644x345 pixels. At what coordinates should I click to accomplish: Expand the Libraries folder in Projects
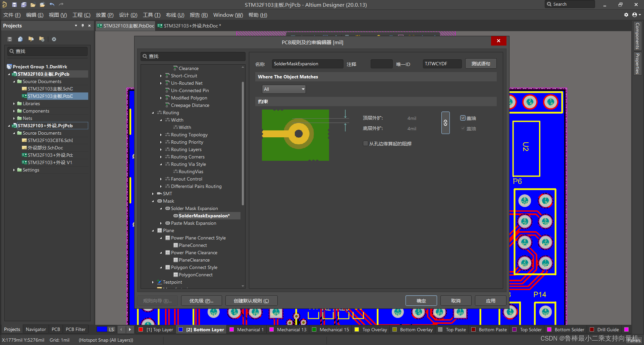[14, 104]
